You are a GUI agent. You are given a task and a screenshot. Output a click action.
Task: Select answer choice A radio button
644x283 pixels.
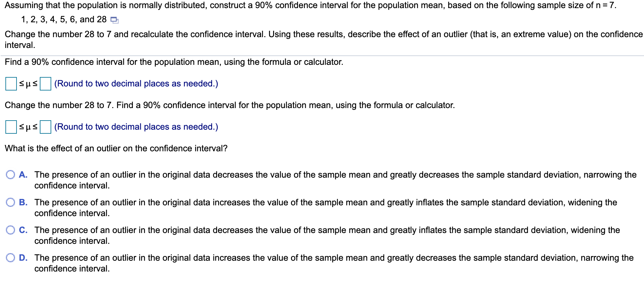pyautogui.click(x=10, y=174)
